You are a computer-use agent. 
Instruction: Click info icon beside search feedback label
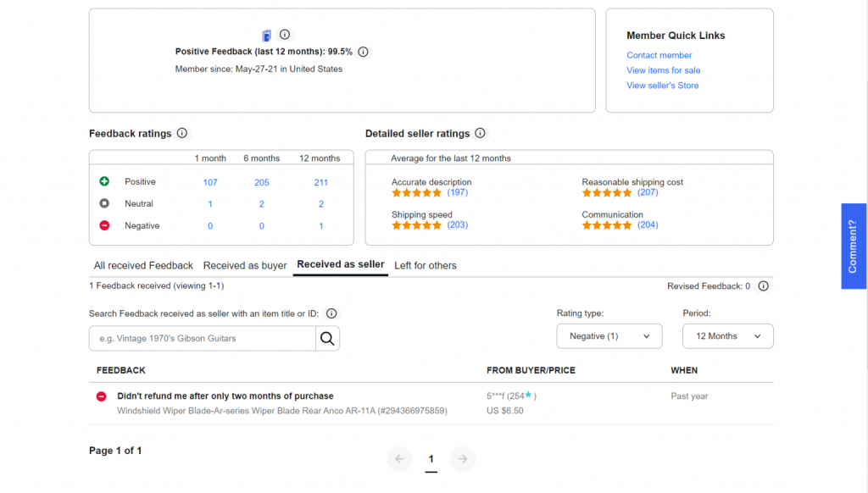coord(331,313)
